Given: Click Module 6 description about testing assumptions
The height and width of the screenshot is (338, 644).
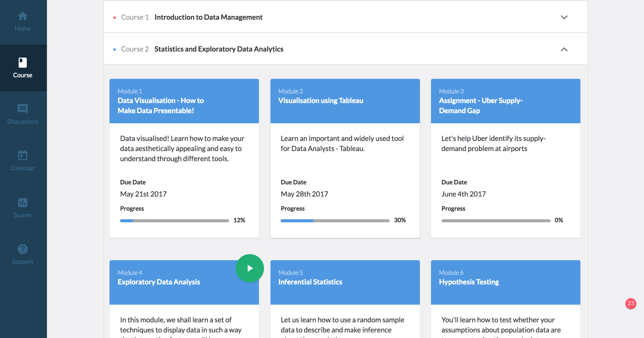Looking at the screenshot, I should coord(501,327).
